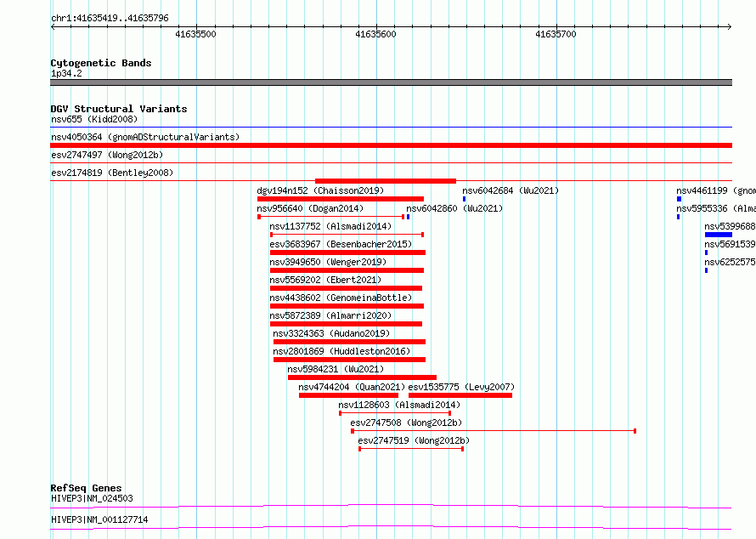Open variant nsv2801869 (Huddleston2016)
Image resolution: width=756 pixels, height=539 pixels.
coord(341,351)
